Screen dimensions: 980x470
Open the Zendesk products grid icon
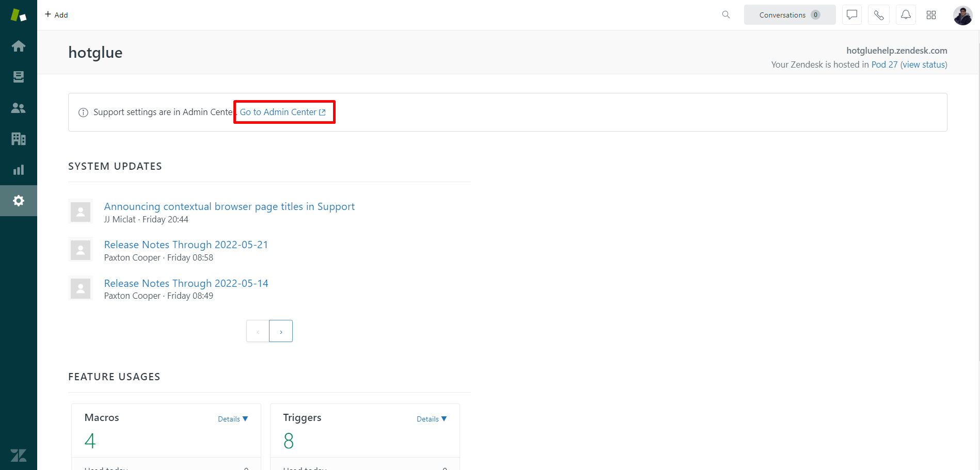tap(931, 15)
